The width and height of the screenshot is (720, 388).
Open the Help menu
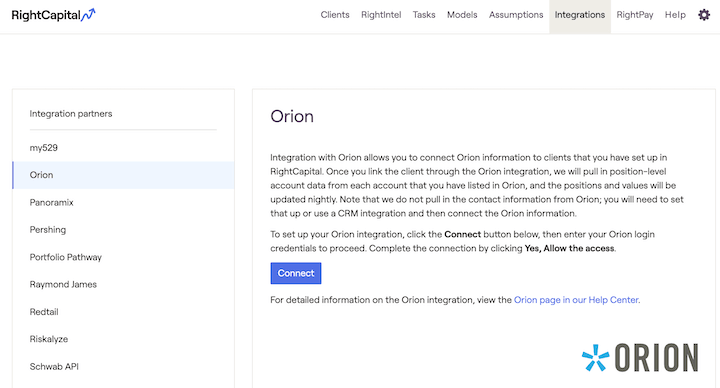675,15
